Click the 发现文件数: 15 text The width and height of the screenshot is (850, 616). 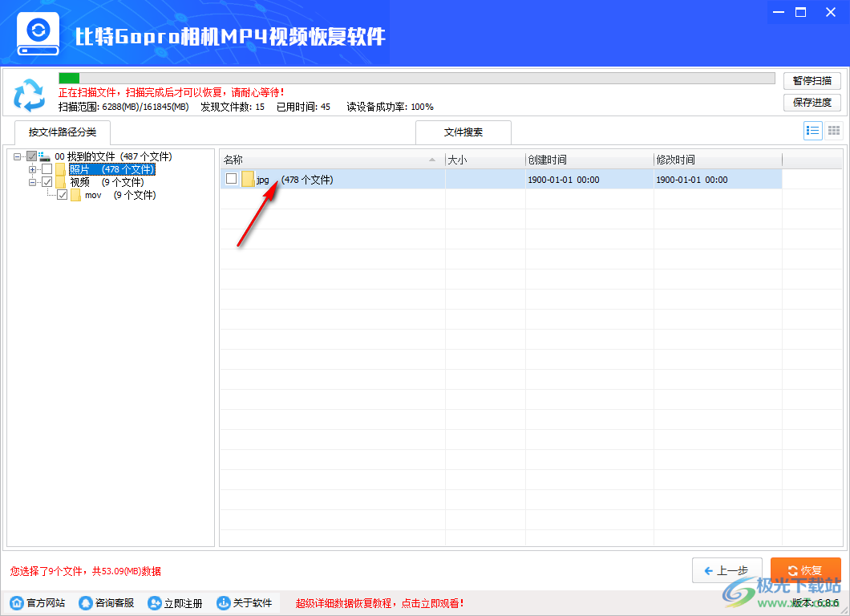(x=233, y=107)
